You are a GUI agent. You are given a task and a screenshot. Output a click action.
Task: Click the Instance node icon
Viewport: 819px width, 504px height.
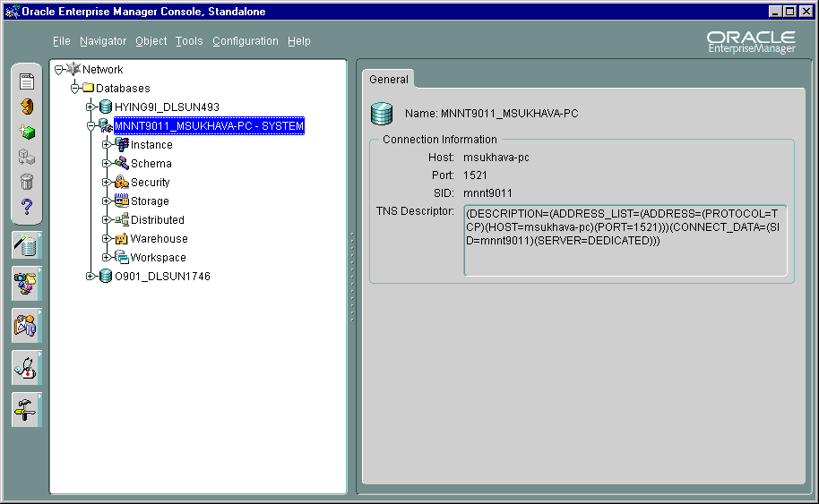point(122,144)
